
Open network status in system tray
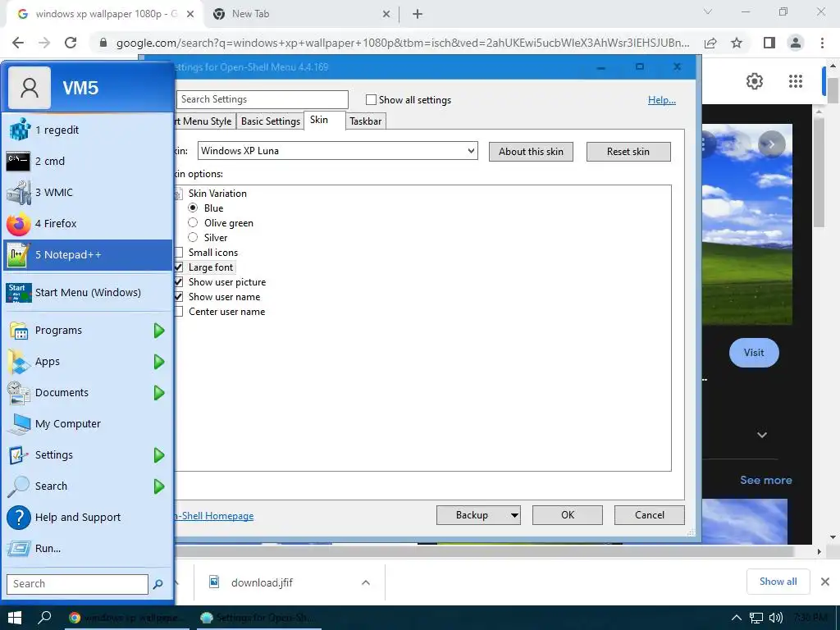(756, 618)
